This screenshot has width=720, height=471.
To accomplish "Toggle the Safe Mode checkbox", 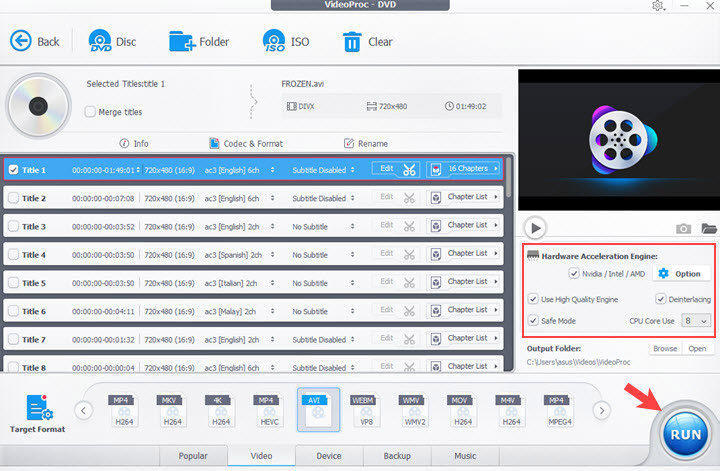I will coord(533,320).
